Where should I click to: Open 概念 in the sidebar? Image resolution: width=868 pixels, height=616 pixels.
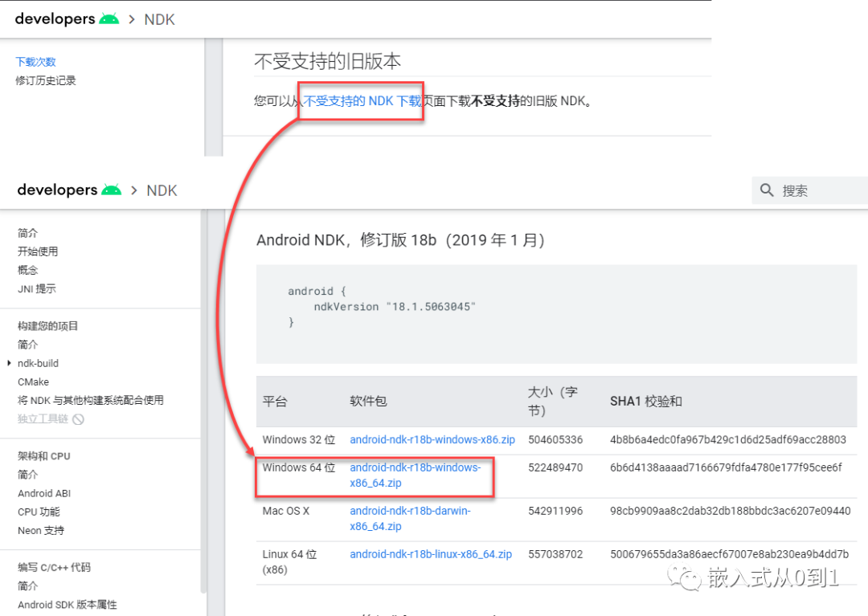point(27,270)
